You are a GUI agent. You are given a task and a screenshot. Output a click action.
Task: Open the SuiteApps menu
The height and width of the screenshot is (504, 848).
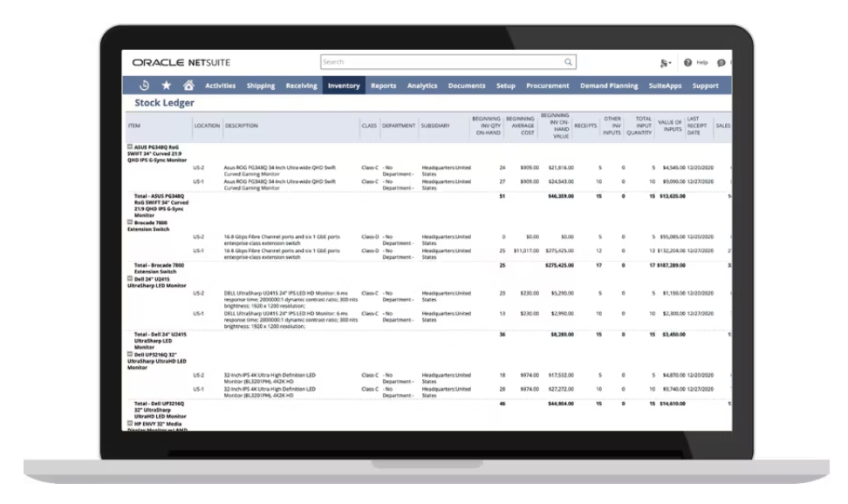click(665, 85)
